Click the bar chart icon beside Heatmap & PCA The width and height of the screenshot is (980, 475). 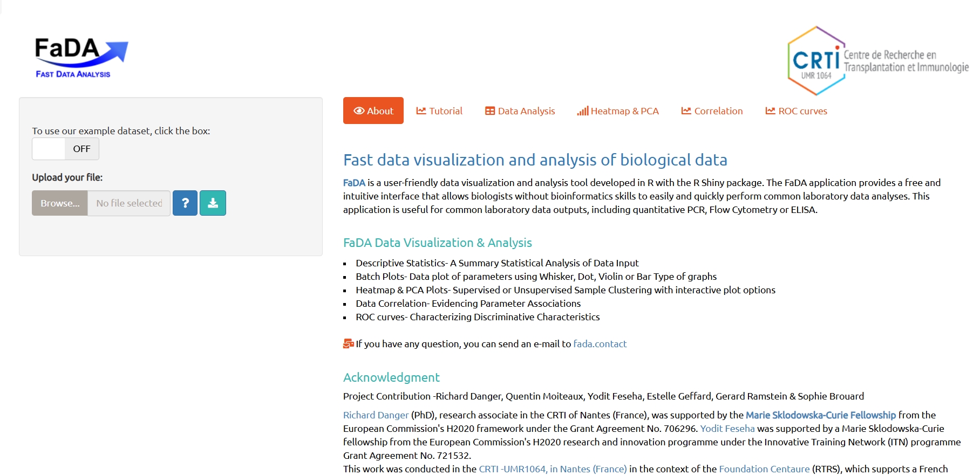(582, 111)
